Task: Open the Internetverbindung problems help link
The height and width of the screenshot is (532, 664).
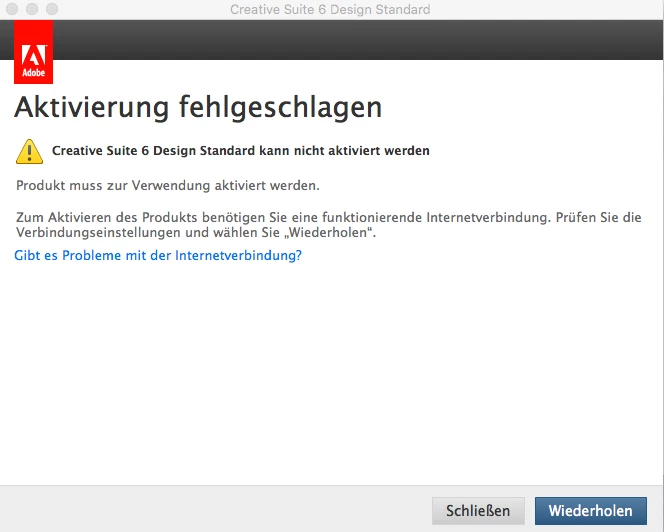Action: [158, 255]
